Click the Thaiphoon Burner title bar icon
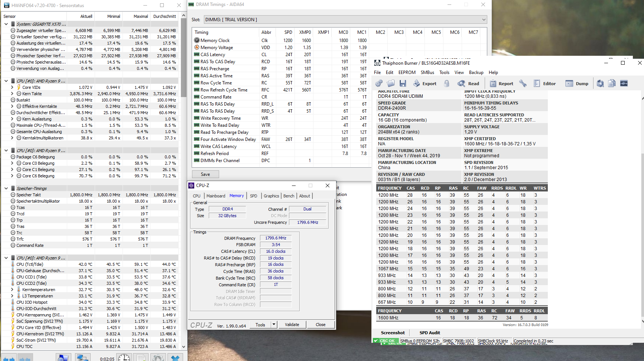 [377, 63]
